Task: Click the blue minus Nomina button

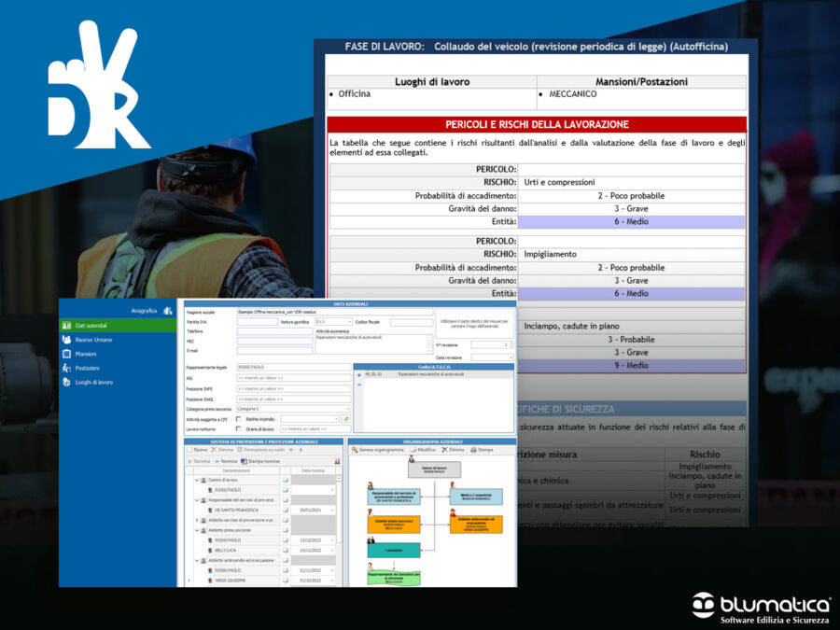Action: coord(226,461)
